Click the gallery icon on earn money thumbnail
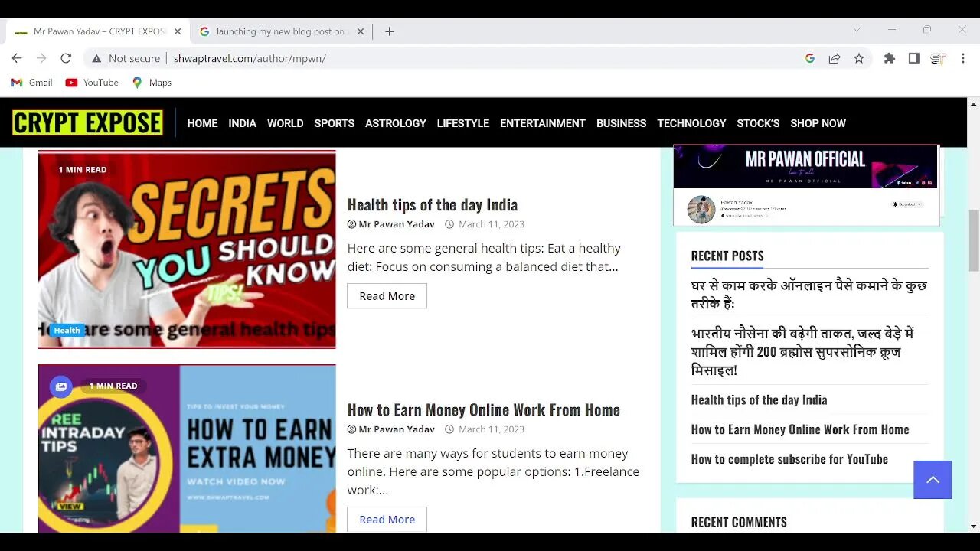 (61, 386)
